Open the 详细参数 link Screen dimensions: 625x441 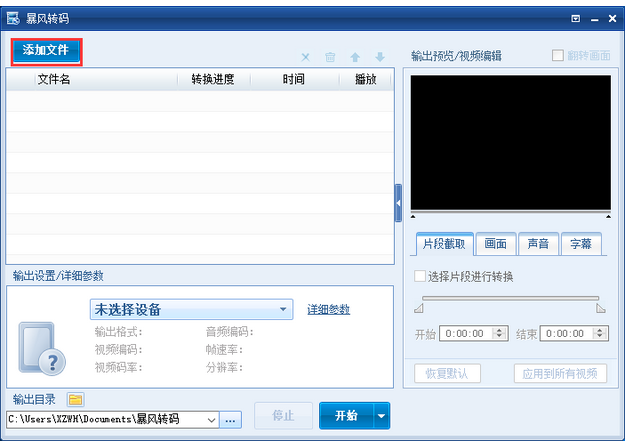[x=328, y=309]
